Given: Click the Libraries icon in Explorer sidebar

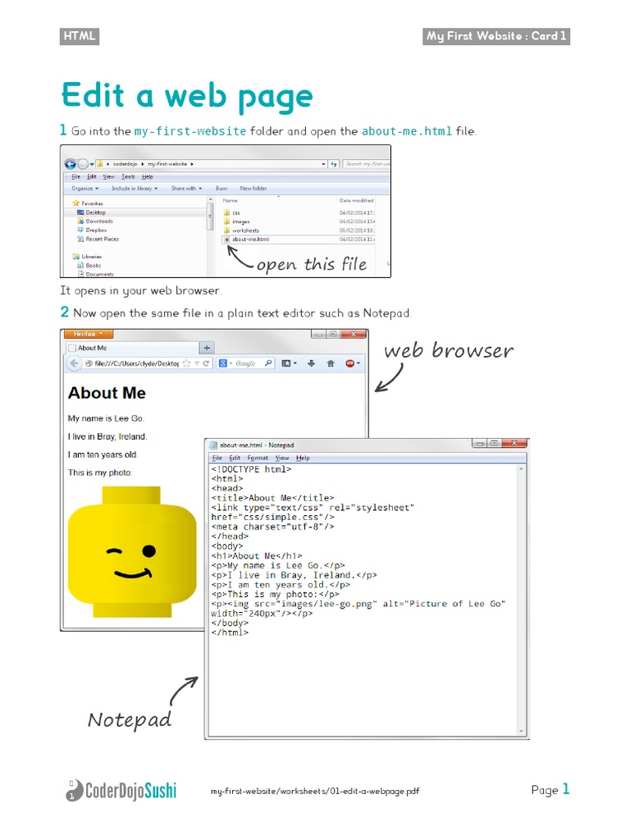Looking at the screenshot, I should [x=76, y=256].
